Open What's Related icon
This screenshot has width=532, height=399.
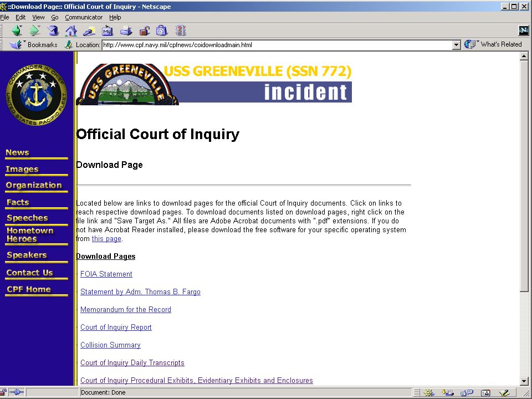[470, 44]
